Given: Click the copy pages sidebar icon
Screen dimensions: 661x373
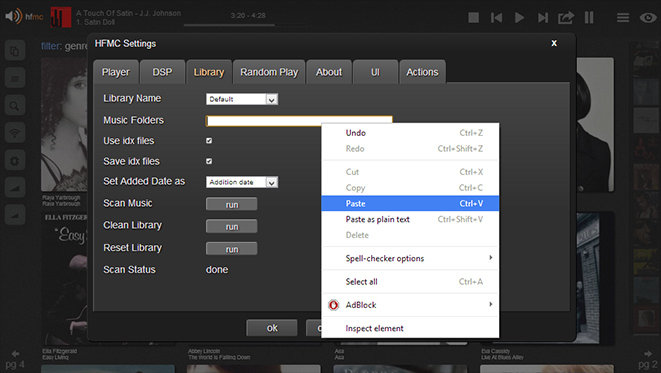Looking at the screenshot, I should pyautogui.click(x=15, y=51).
